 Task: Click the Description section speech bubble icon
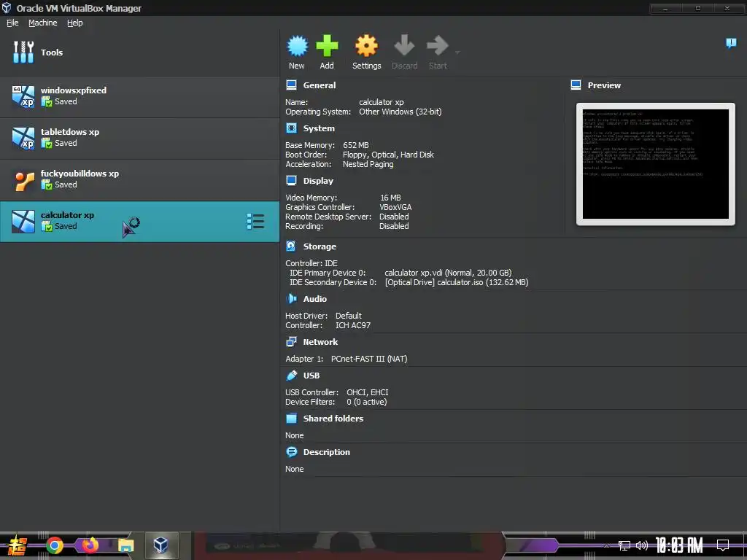tap(291, 452)
